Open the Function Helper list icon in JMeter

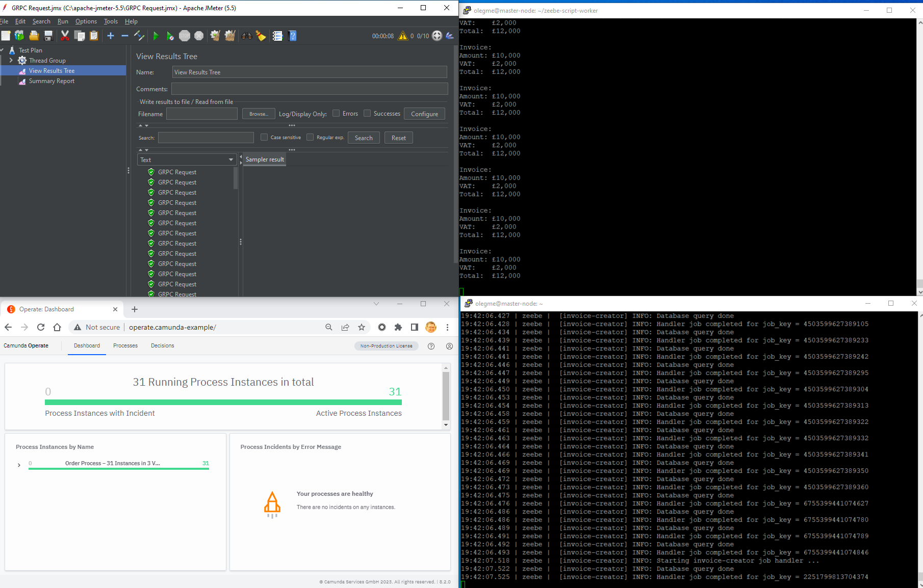[x=277, y=36]
